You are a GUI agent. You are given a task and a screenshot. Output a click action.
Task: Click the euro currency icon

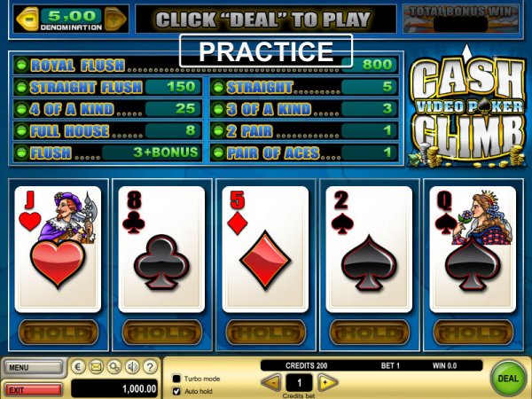tap(78, 367)
